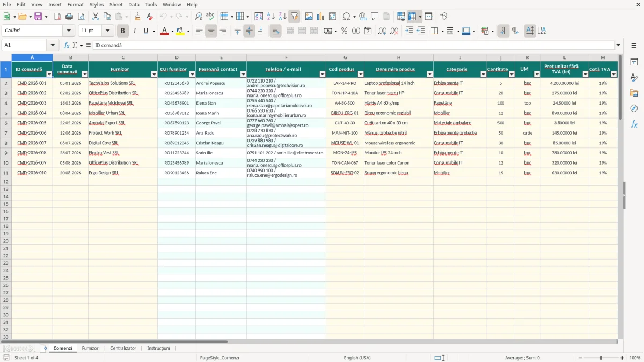Viewport: 644px width, 362px height.
Task: Open sidebar Navigator panel
Action: (634, 108)
